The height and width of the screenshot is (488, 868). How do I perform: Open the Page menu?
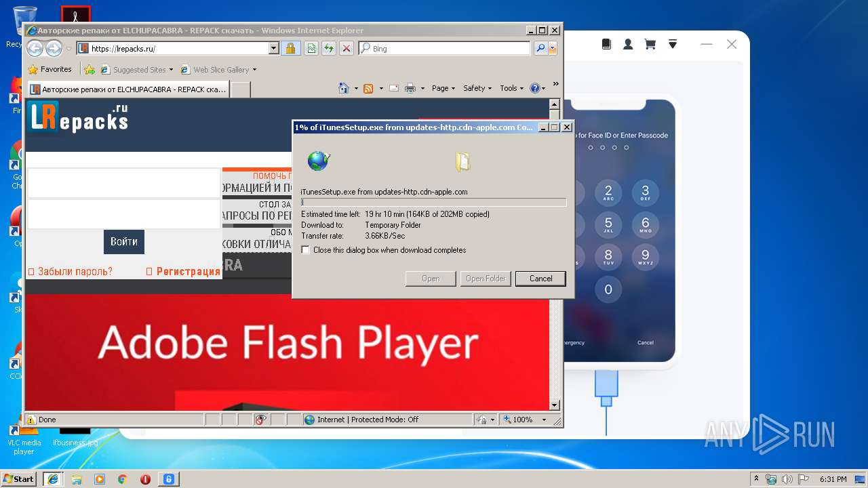(443, 88)
